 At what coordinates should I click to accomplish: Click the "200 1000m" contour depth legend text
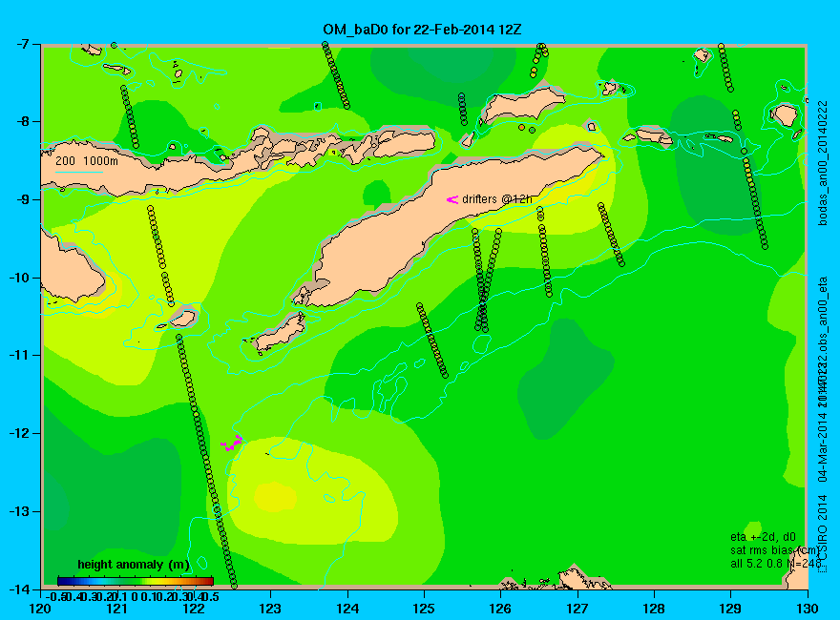coord(87,160)
